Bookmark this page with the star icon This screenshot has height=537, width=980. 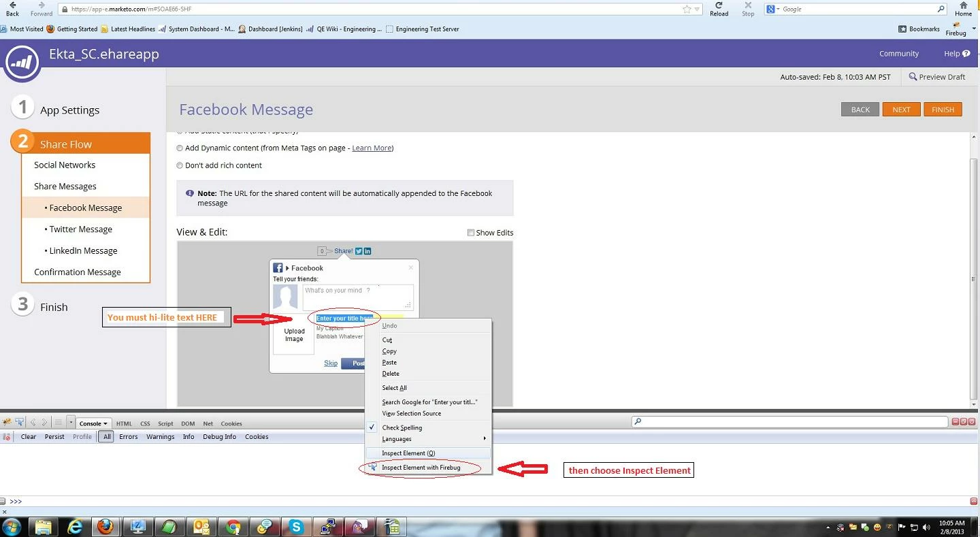(x=687, y=10)
